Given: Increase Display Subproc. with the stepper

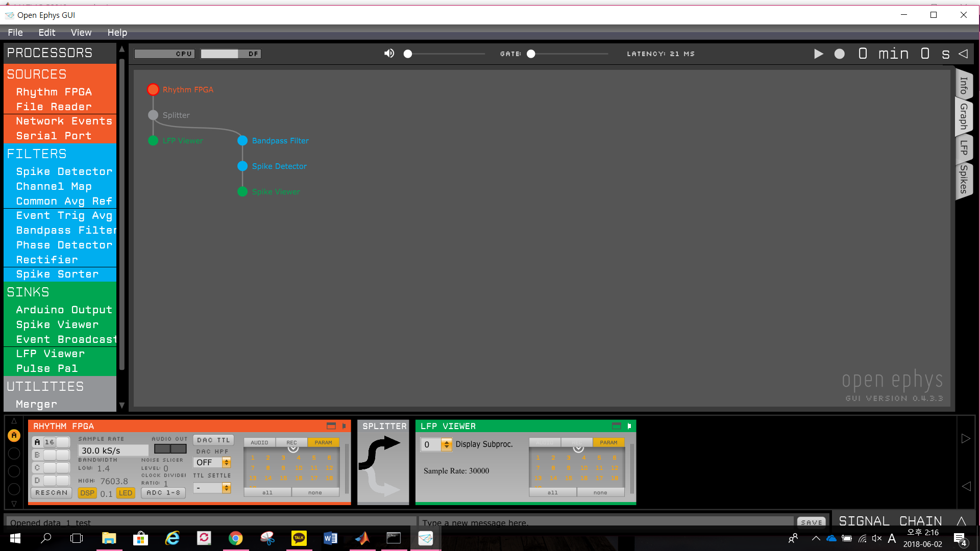Looking at the screenshot, I should pyautogui.click(x=447, y=441).
